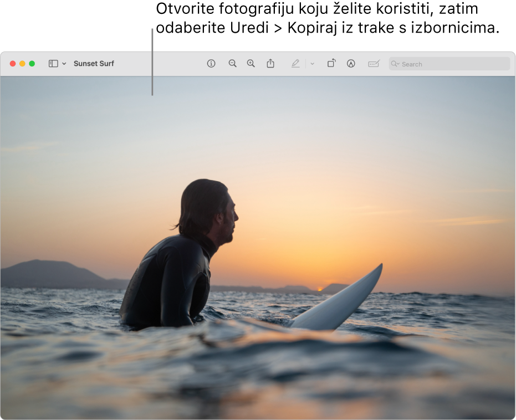Enter full screen with green button

pyautogui.click(x=32, y=64)
